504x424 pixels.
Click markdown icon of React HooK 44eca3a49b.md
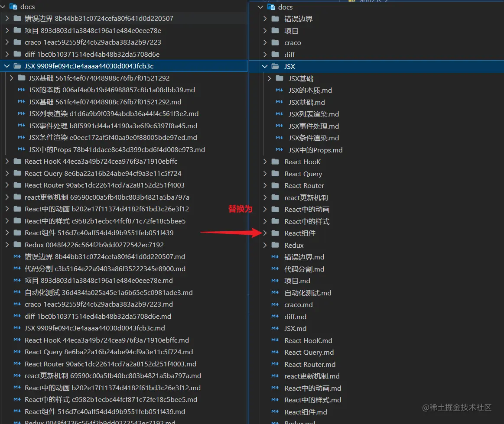point(17,340)
